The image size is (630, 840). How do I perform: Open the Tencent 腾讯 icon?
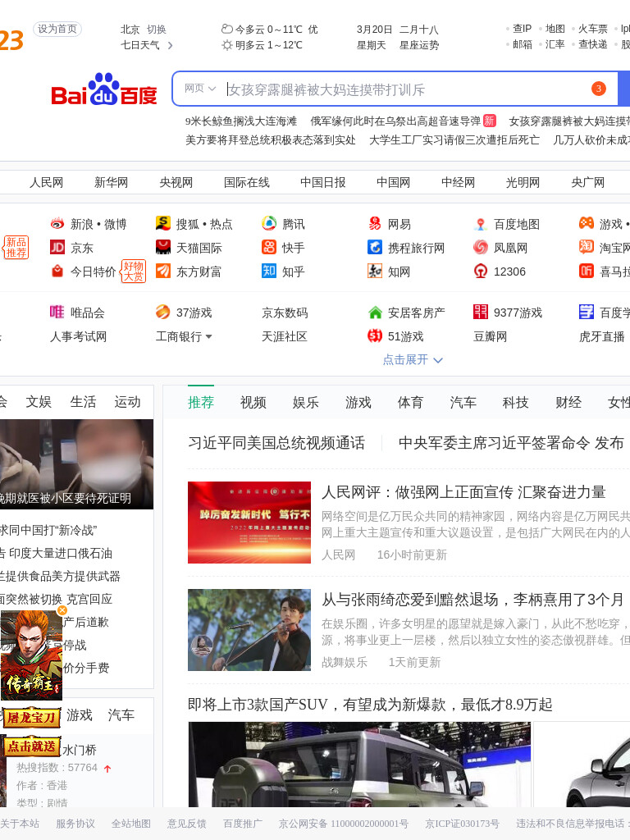[x=269, y=223]
